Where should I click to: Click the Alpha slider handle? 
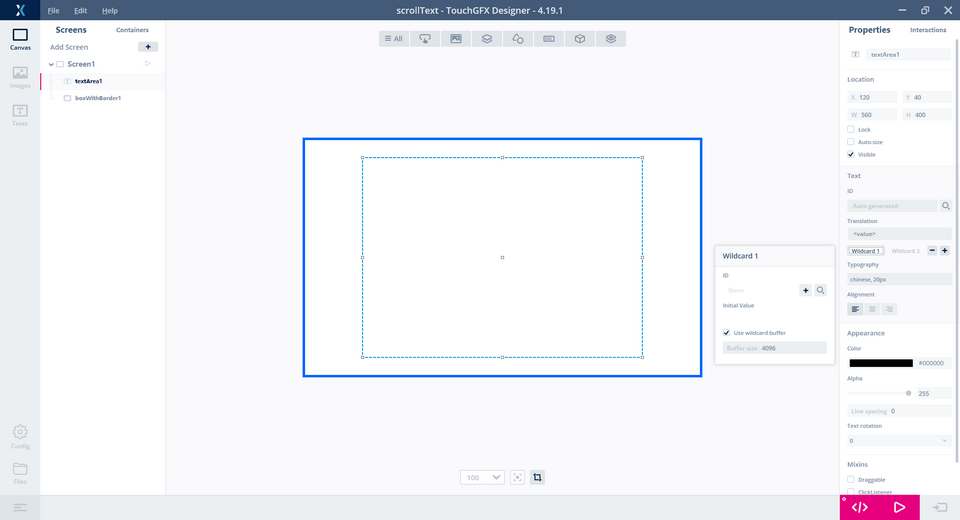click(908, 393)
